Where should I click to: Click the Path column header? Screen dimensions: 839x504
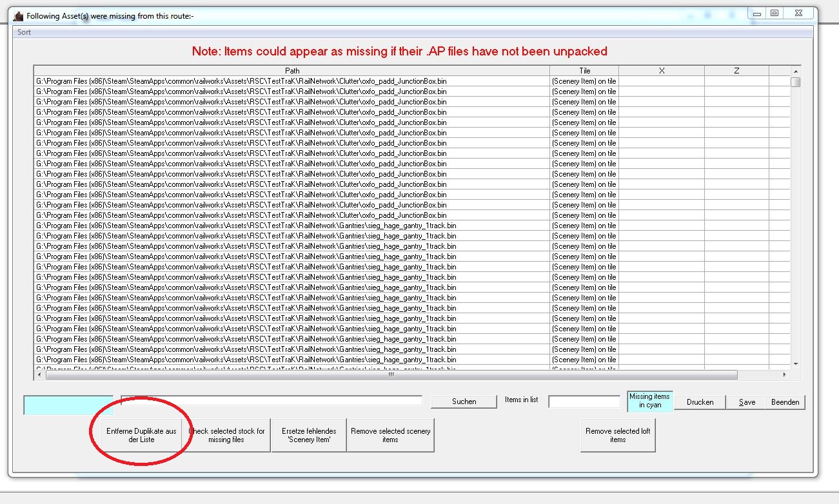click(292, 71)
